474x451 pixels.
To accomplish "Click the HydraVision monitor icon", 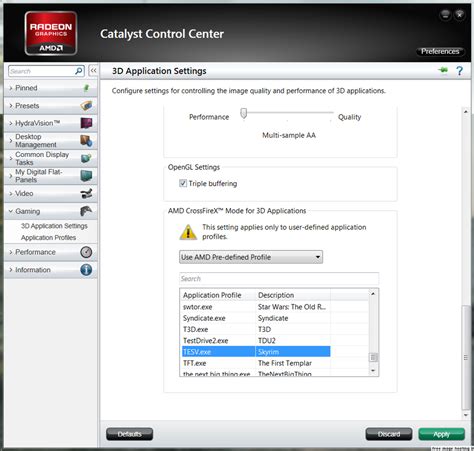I will coord(86,123).
